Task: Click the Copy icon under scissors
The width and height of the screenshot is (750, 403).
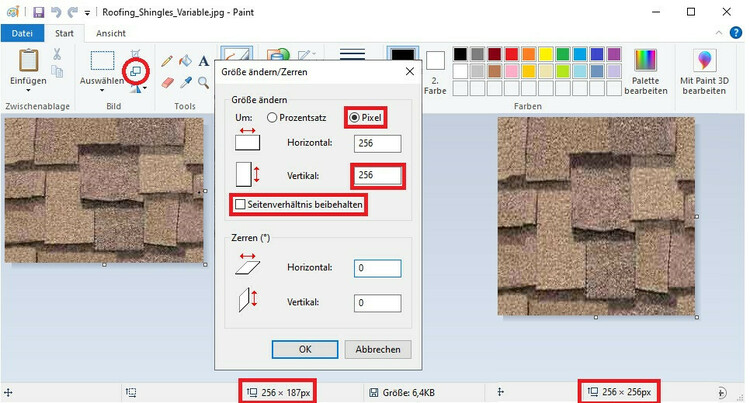Action: [x=57, y=72]
